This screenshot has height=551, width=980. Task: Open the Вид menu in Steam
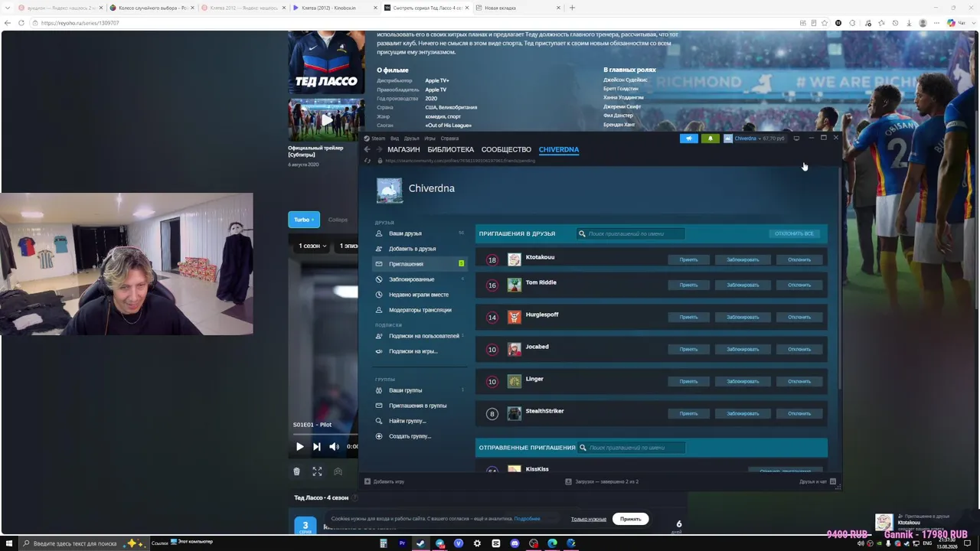coord(394,139)
